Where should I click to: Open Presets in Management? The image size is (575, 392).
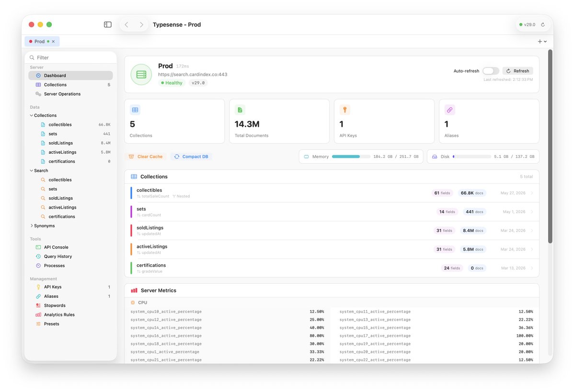[x=70, y=324]
